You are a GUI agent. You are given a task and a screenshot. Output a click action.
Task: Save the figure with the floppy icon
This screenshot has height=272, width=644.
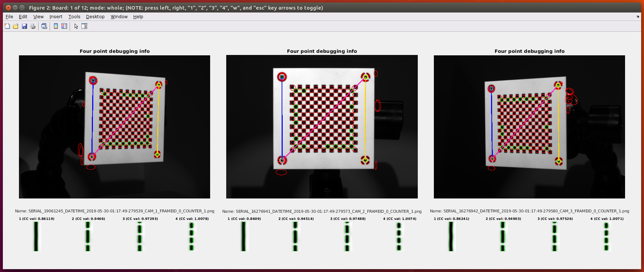tap(24, 26)
